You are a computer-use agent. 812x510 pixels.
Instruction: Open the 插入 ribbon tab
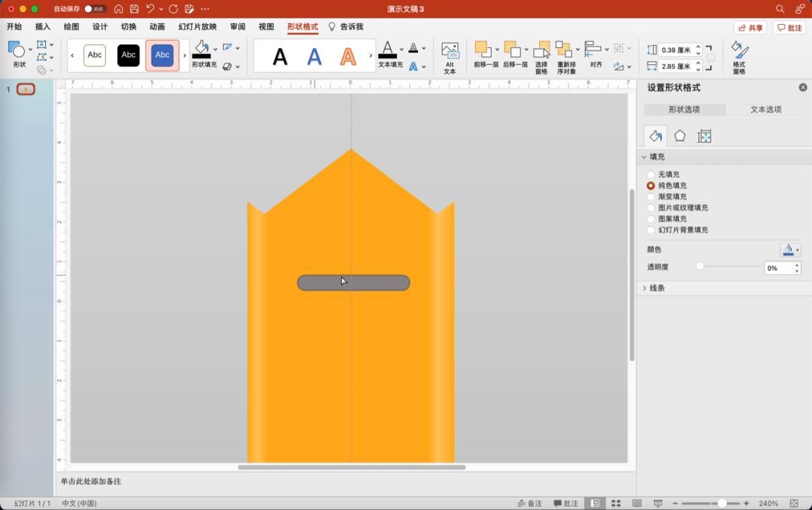43,27
